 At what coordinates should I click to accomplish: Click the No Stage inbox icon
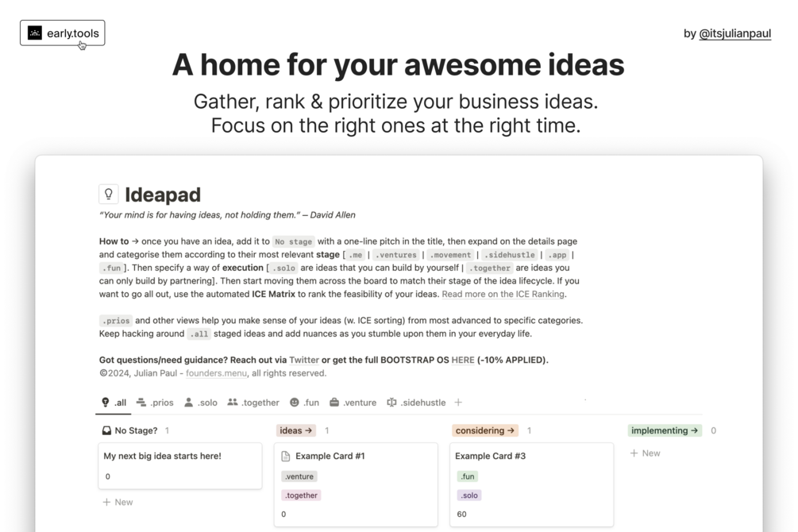click(106, 430)
